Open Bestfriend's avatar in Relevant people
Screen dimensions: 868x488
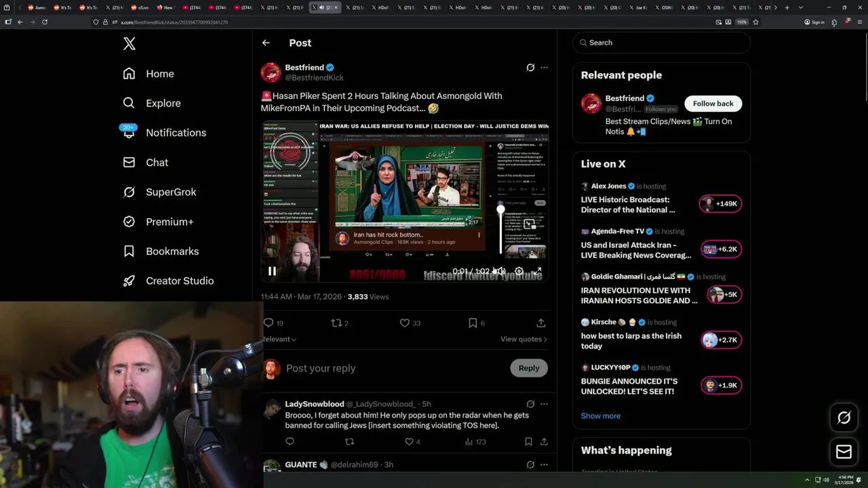pos(591,104)
